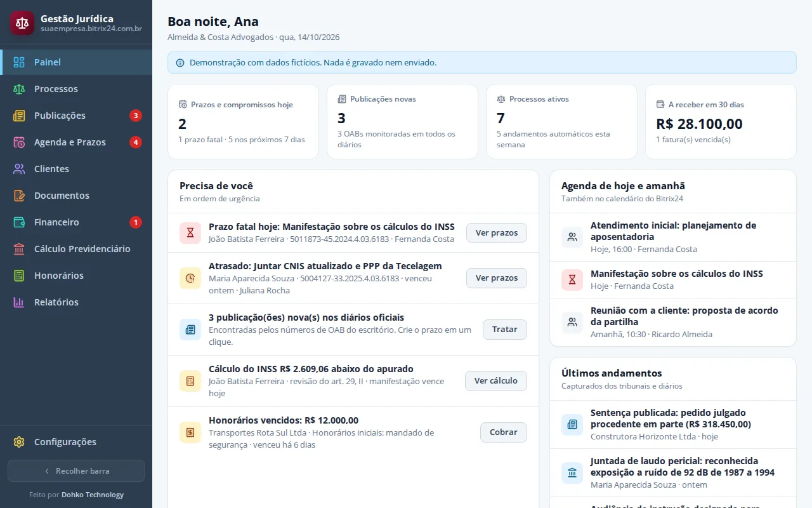Open the Dohko Technology link
The width and height of the screenshot is (812, 508).
[x=93, y=495]
